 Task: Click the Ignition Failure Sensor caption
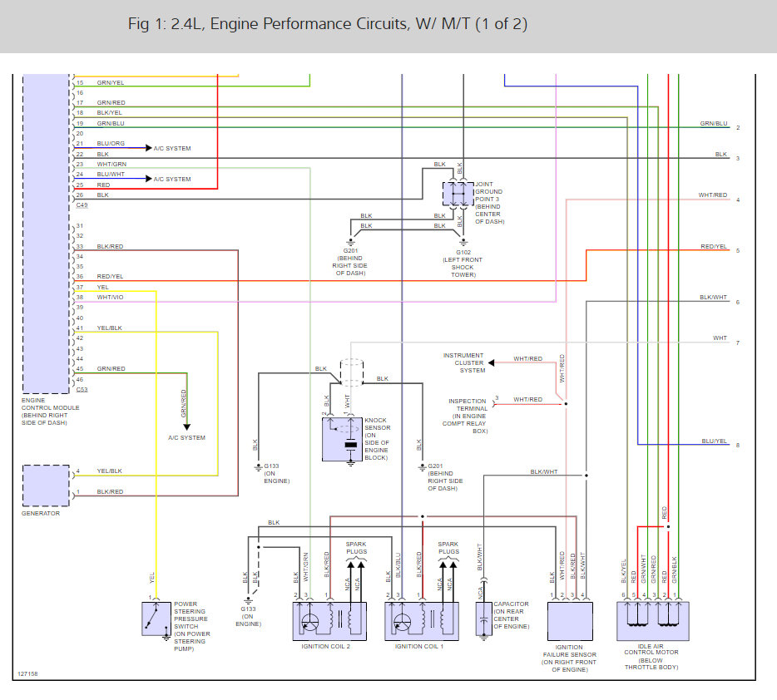[569, 658]
